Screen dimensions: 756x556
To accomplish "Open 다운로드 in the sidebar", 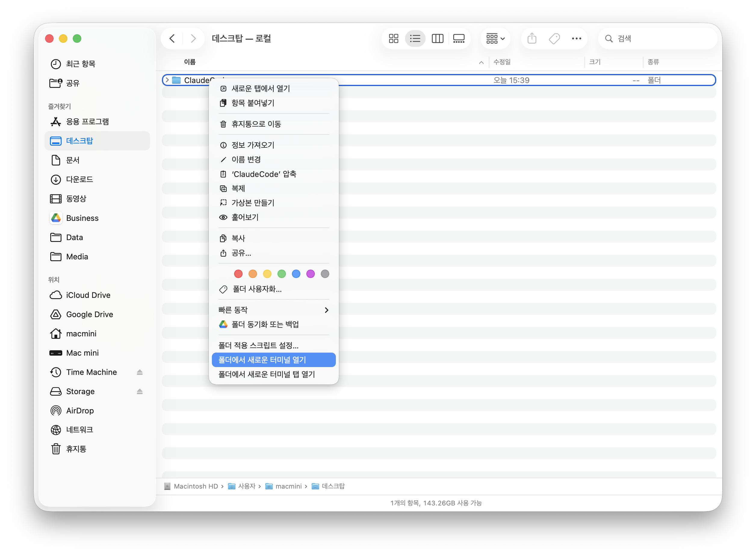I will pyautogui.click(x=97, y=179).
